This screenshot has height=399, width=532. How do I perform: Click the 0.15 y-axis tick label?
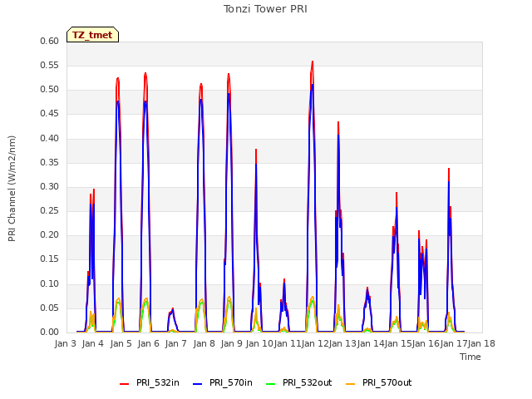pyautogui.click(x=50, y=259)
